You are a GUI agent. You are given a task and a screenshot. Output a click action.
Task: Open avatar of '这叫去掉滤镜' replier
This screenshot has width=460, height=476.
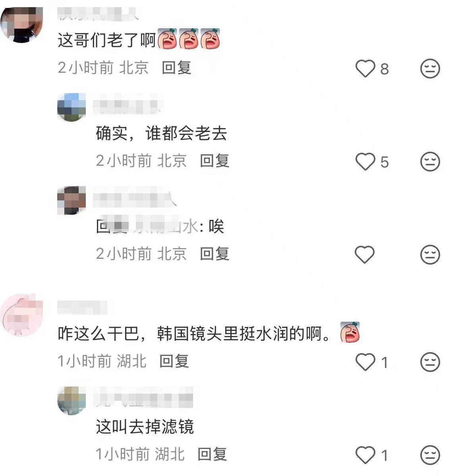pos(72,401)
